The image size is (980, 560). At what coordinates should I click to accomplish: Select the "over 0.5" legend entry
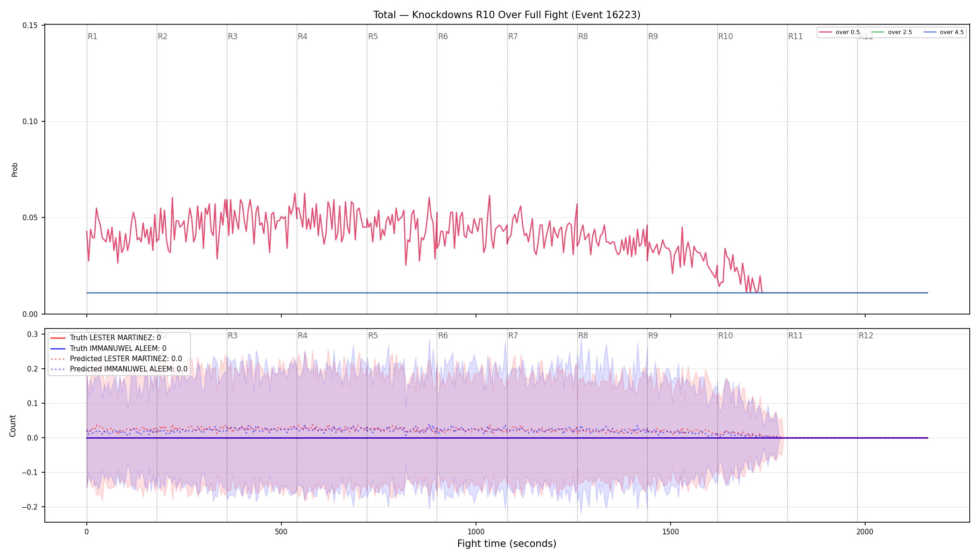839,32
